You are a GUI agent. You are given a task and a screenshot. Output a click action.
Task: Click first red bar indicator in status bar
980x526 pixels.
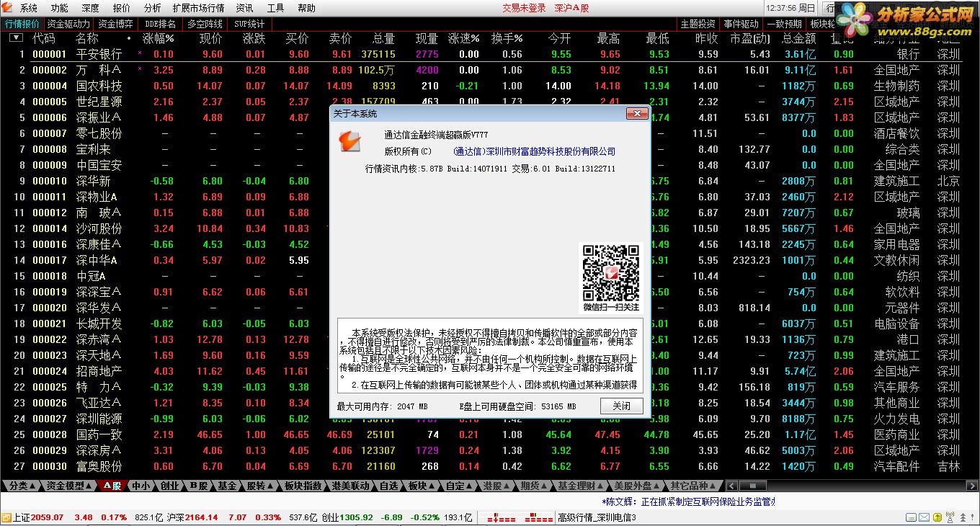[502, 517]
